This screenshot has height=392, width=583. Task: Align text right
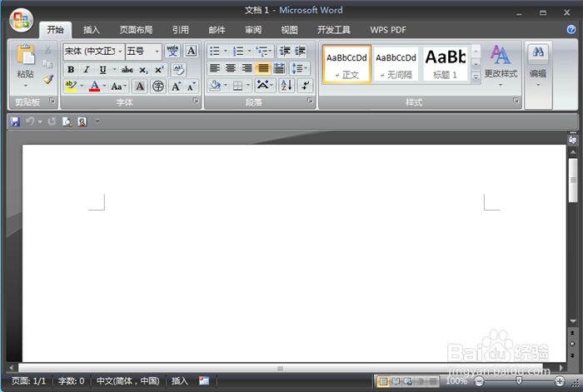click(x=247, y=68)
